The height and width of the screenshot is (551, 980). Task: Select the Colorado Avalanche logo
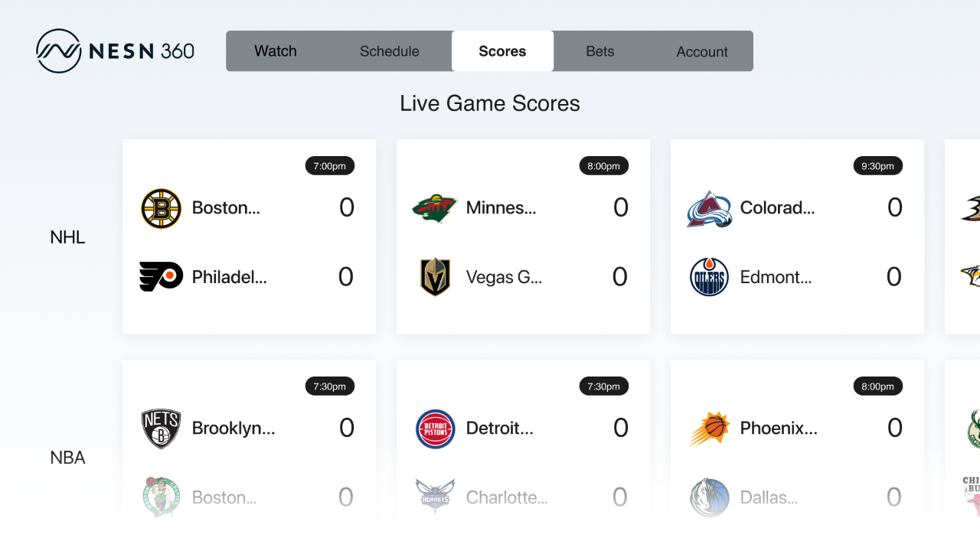point(710,207)
